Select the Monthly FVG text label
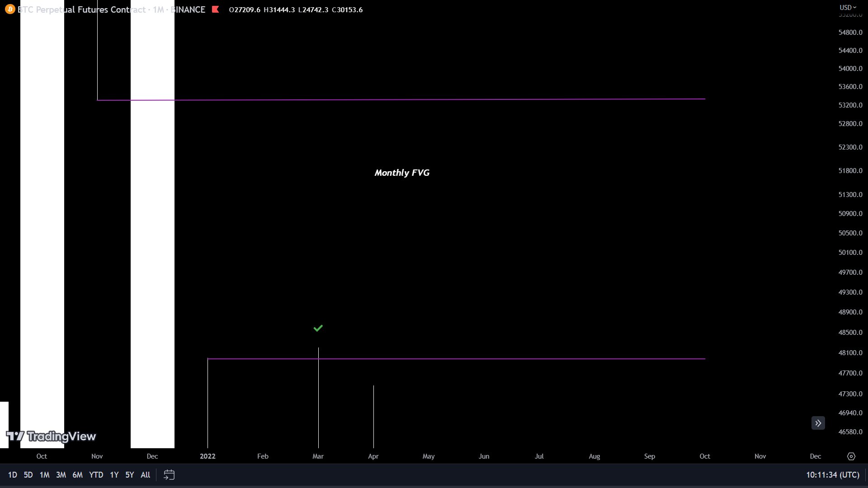 coord(402,173)
